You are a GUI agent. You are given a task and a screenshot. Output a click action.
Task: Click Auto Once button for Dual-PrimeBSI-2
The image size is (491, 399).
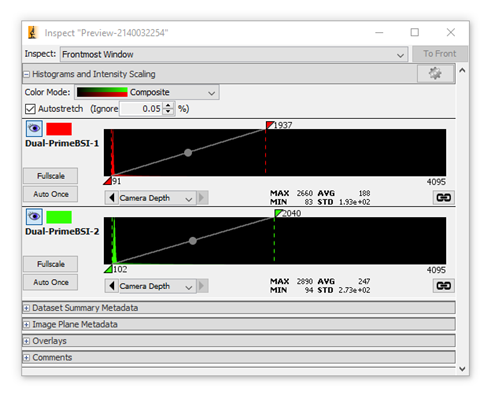[51, 282]
